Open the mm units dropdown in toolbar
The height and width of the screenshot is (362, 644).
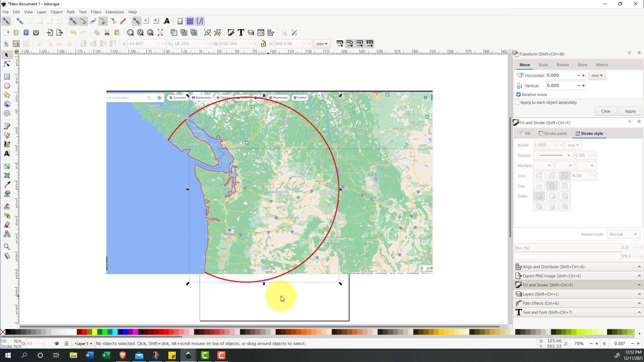(x=322, y=44)
